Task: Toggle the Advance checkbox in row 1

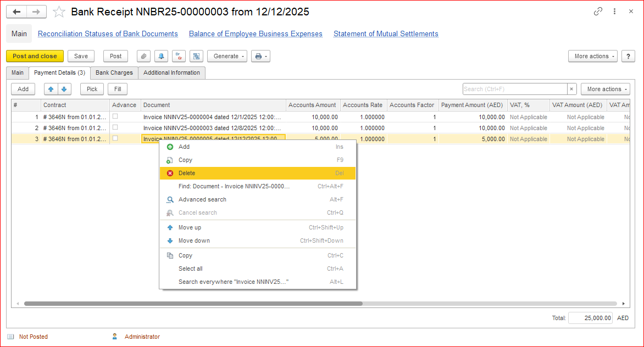Action: [x=115, y=116]
